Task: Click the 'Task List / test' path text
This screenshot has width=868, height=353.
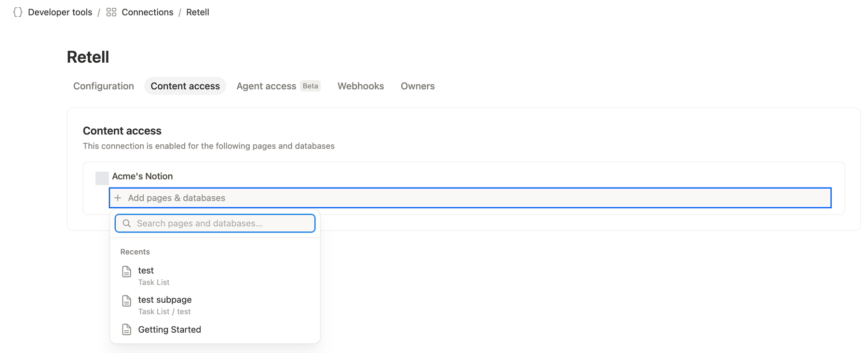Action: click(x=164, y=312)
